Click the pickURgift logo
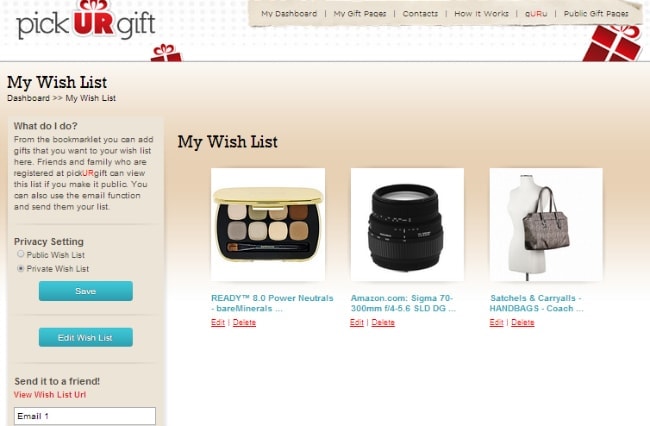 point(86,22)
